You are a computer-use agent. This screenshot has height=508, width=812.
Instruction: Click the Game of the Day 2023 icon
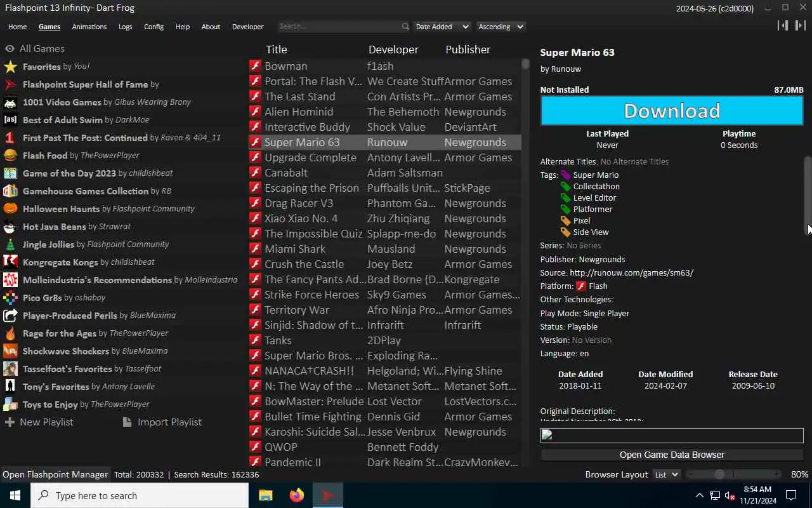[x=10, y=173]
